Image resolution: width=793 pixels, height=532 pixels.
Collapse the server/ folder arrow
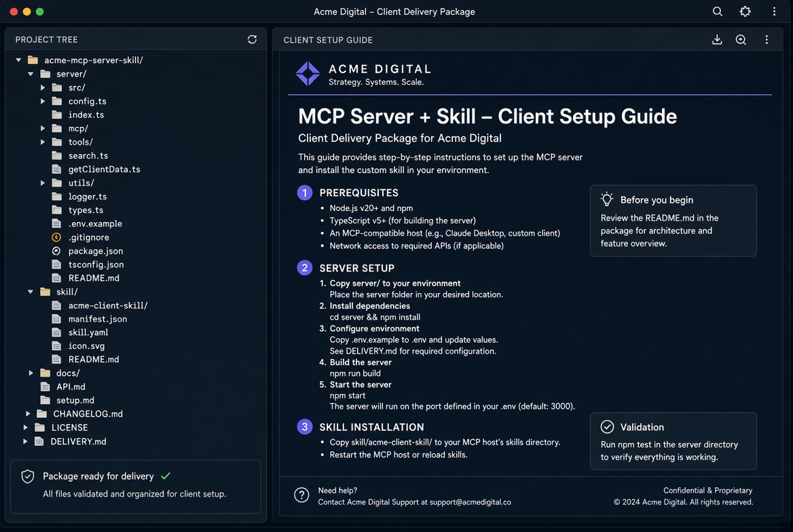[31, 74]
